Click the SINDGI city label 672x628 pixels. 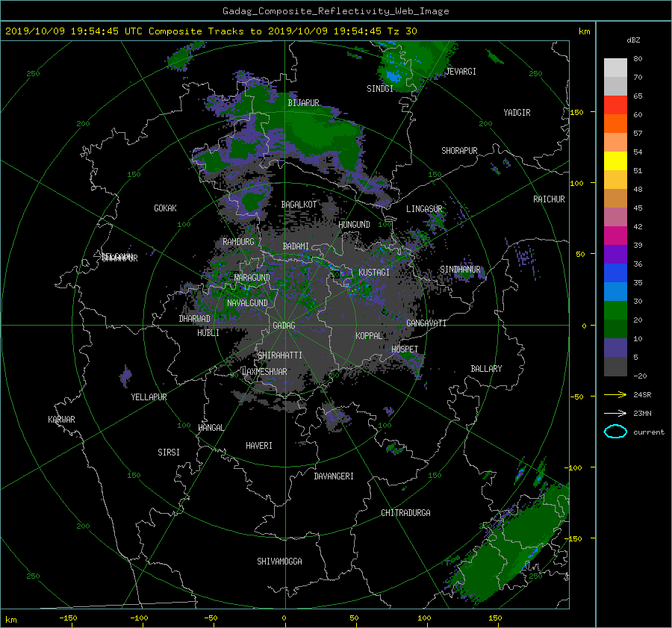point(380,88)
